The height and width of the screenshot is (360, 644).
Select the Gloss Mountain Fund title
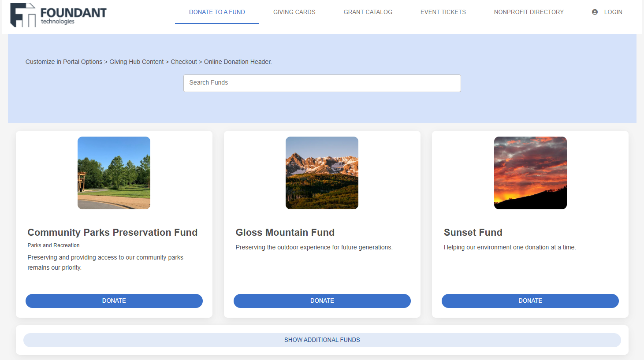[285, 232]
